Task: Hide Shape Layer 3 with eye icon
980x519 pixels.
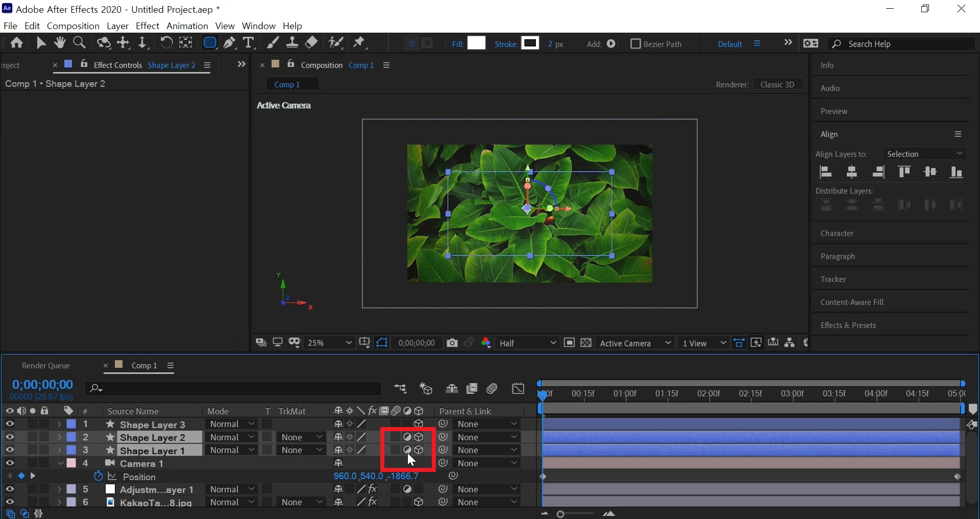Action: (x=9, y=424)
